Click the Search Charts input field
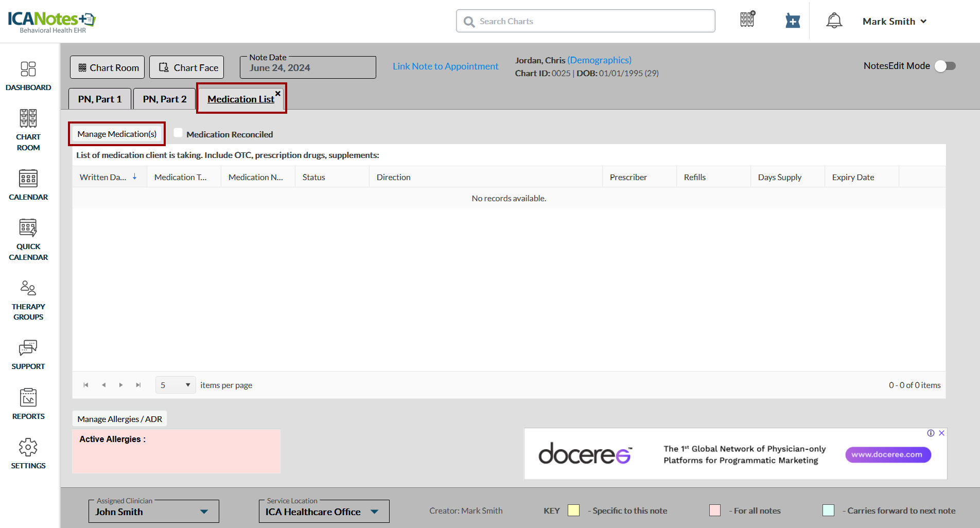The image size is (980, 528). (585, 21)
